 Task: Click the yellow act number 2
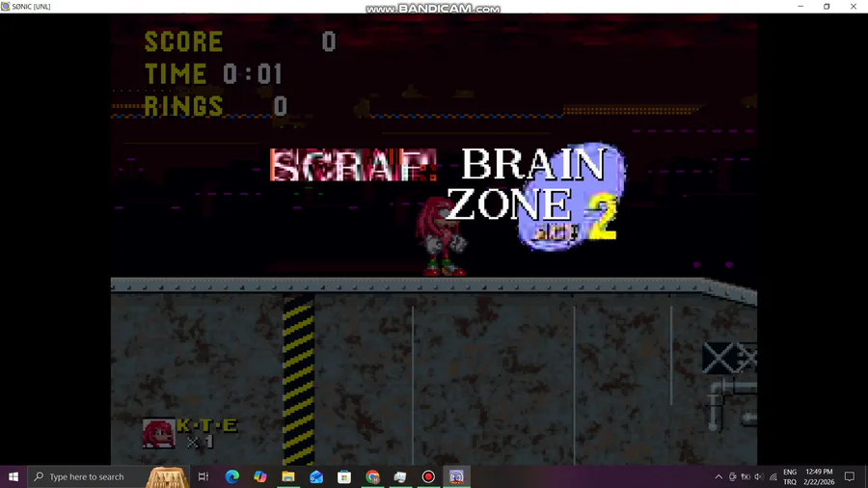click(x=603, y=217)
